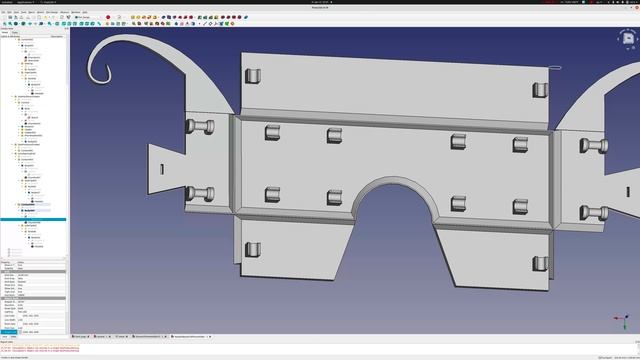Screen dimensions: 640x360
Task: Click the Revolution tool icon
Action: click(x=138, y=17)
